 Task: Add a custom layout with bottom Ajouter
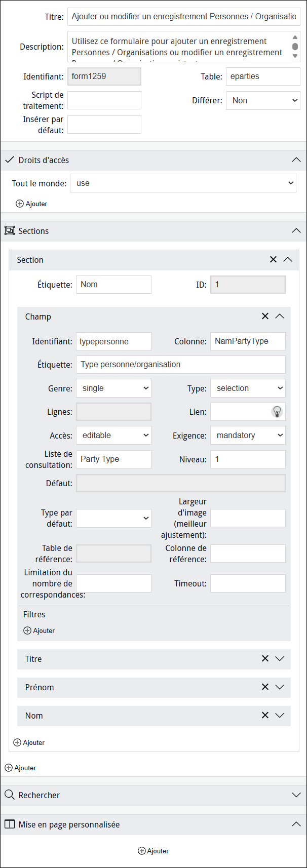(x=153, y=851)
